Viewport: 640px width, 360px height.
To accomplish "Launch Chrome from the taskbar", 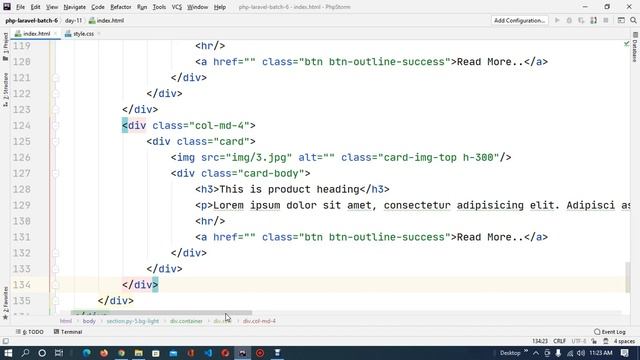I will (122, 353).
